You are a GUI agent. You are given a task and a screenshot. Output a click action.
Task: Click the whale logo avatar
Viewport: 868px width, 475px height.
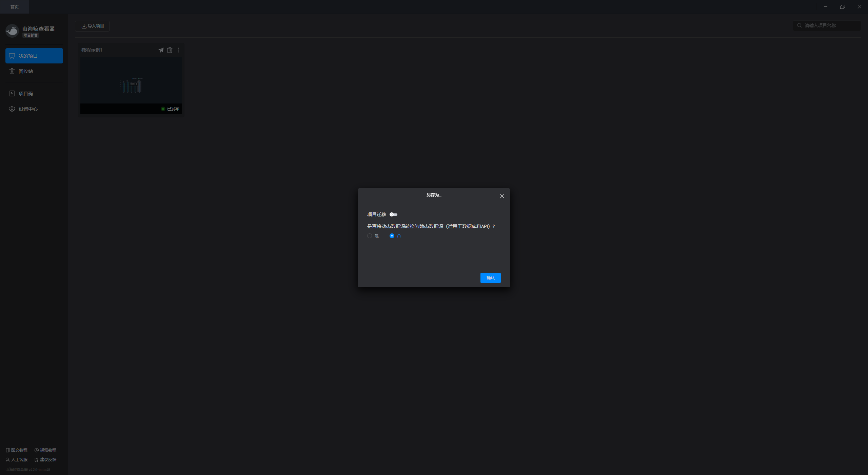pos(12,31)
